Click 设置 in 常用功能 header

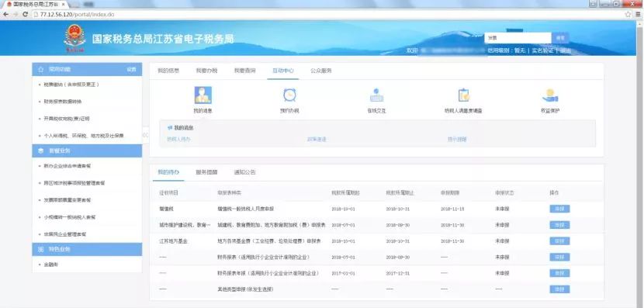coord(131,69)
